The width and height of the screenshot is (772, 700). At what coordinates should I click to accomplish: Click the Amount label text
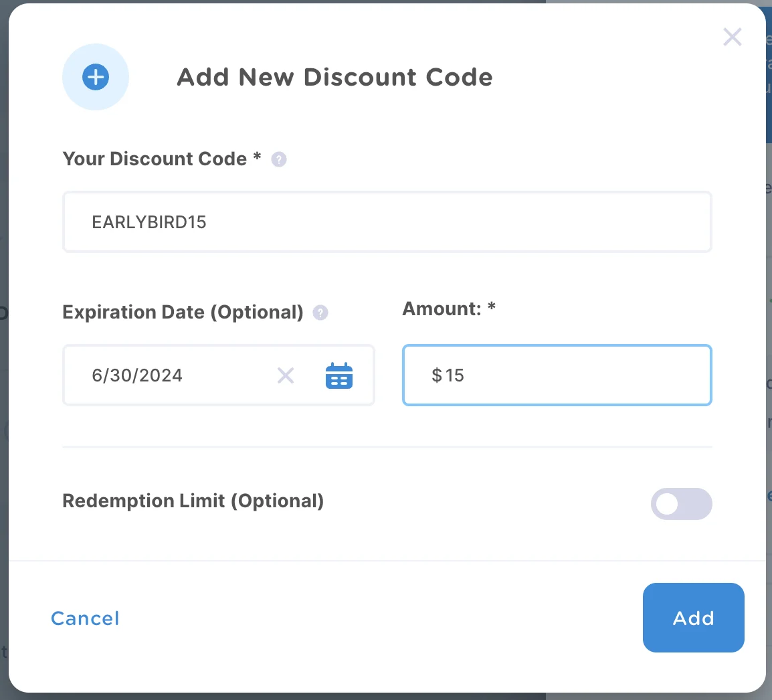[443, 309]
